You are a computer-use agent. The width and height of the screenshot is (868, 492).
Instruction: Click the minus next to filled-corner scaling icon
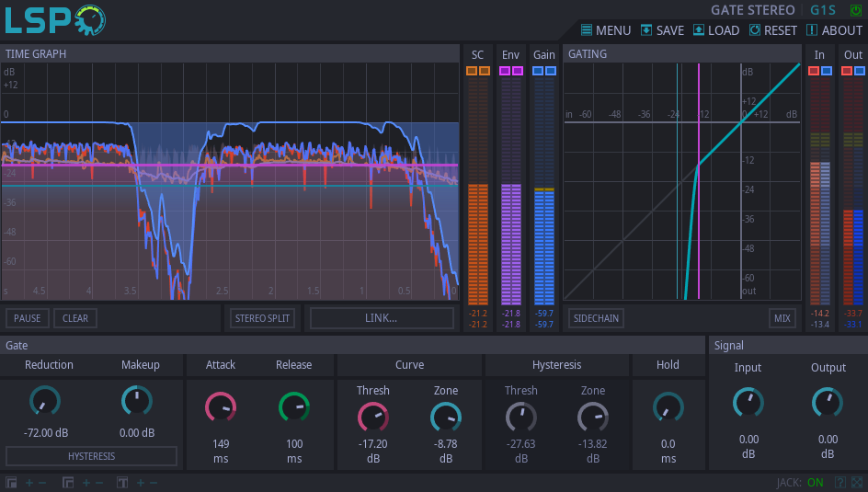click(x=42, y=483)
